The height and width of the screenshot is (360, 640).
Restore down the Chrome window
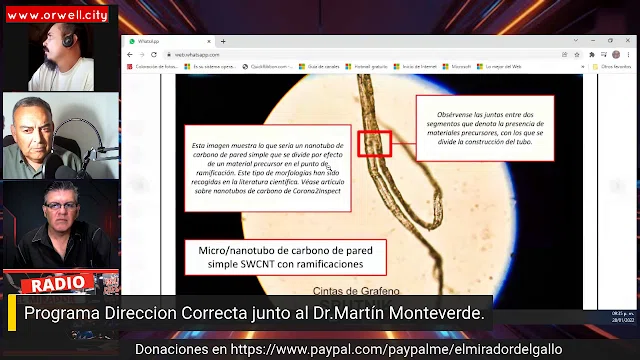tap(611, 40)
